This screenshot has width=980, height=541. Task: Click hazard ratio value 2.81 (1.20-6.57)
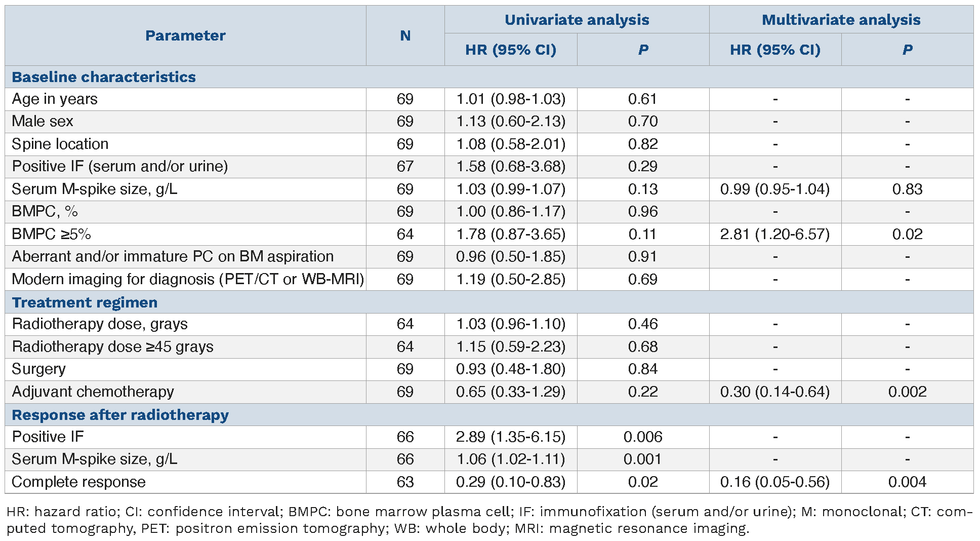(775, 234)
